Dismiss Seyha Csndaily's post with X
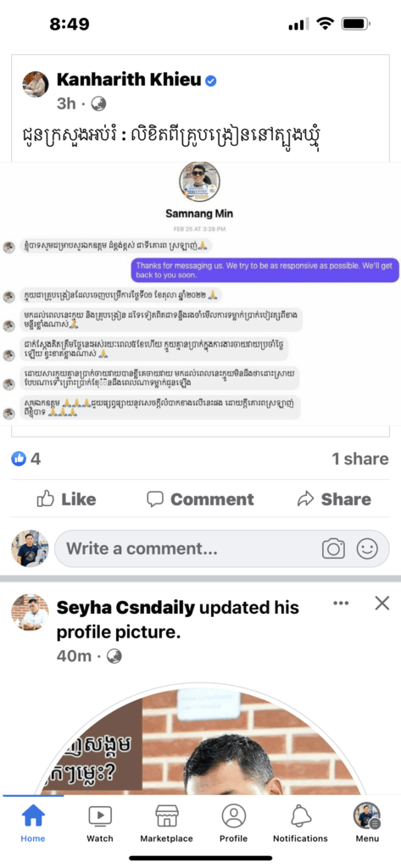The height and width of the screenshot is (868, 401). coord(382,604)
